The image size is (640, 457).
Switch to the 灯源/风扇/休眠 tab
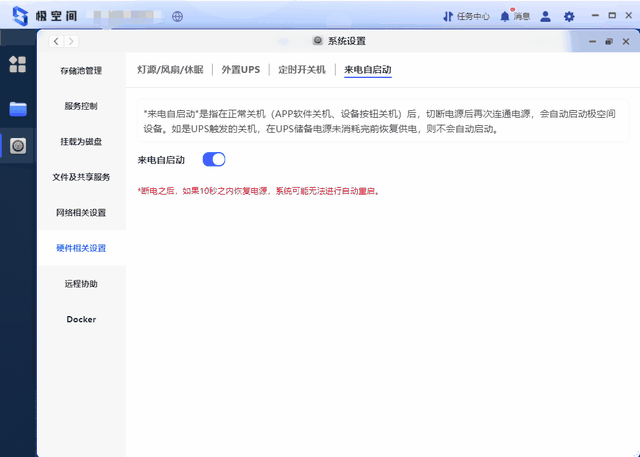tap(170, 70)
